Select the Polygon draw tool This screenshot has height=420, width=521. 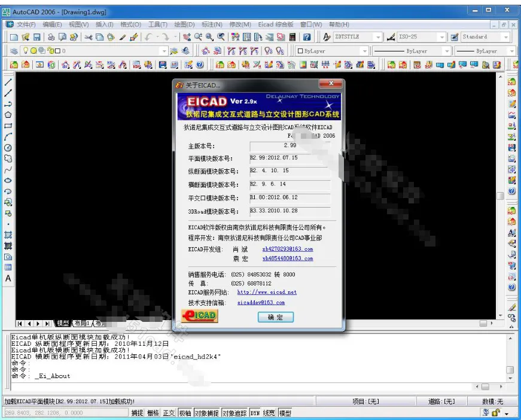[8, 115]
